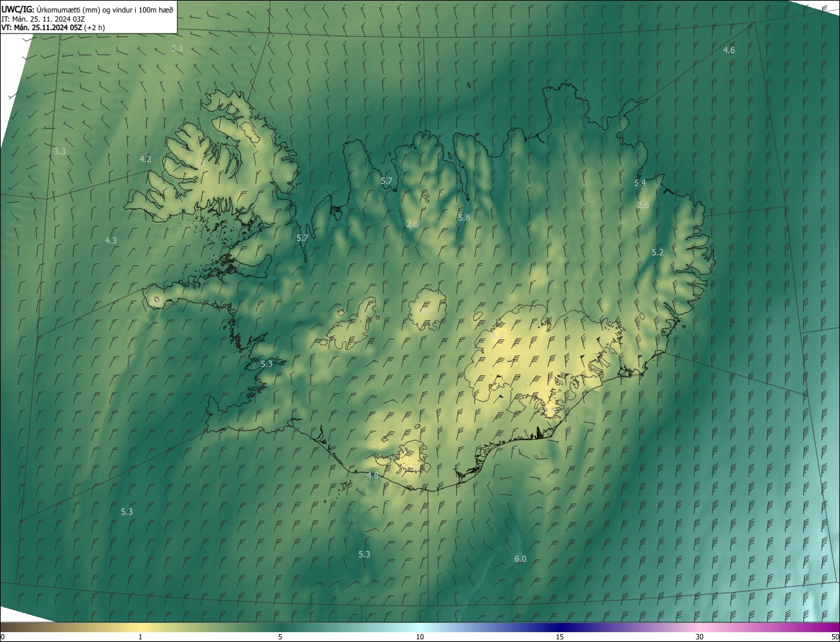Click the color scale tick label 0
840x642 pixels.
tap(3, 637)
